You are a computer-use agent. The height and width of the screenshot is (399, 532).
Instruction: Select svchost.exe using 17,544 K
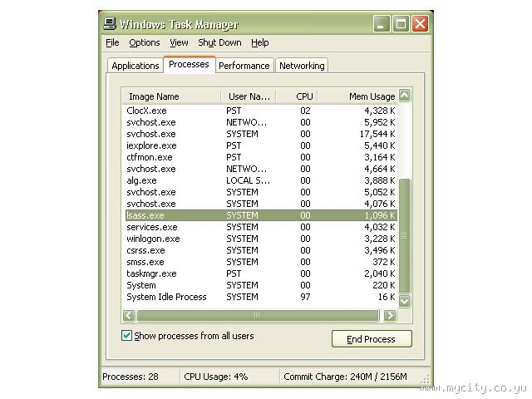[x=260, y=134]
